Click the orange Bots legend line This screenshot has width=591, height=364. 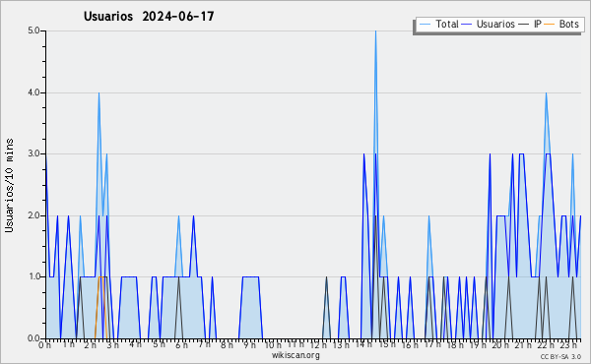tap(550, 25)
